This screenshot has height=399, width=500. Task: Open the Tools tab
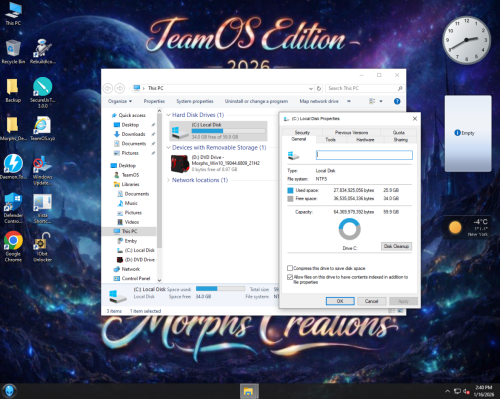(331, 140)
